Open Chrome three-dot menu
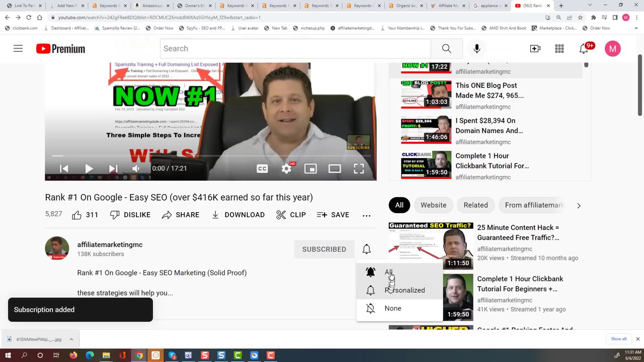The image size is (644, 362). (637, 17)
